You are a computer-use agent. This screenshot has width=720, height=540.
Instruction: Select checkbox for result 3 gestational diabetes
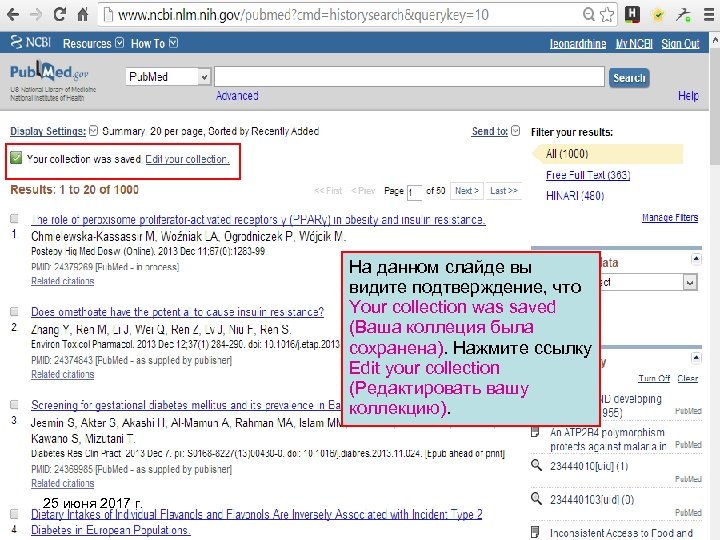pyautogui.click(x=14, y=405)
